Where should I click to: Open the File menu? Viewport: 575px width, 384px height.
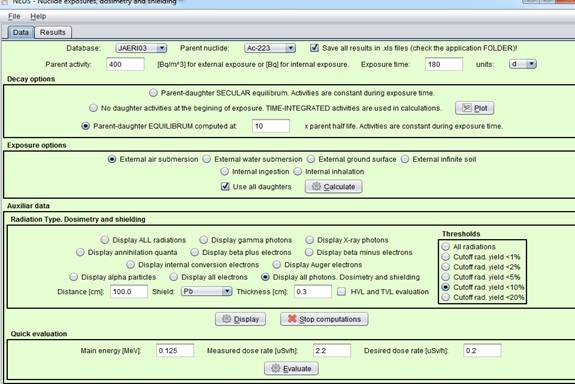14,17
